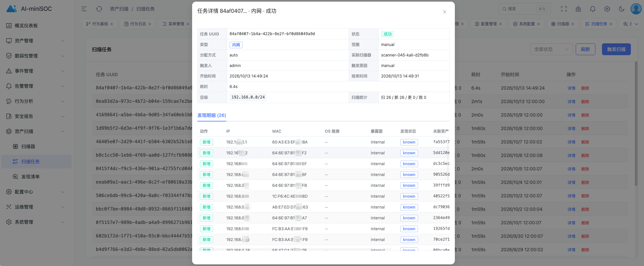The image size is (644, 266).
Task: Click linked asset fa553f7
Action: click(441, 142)
